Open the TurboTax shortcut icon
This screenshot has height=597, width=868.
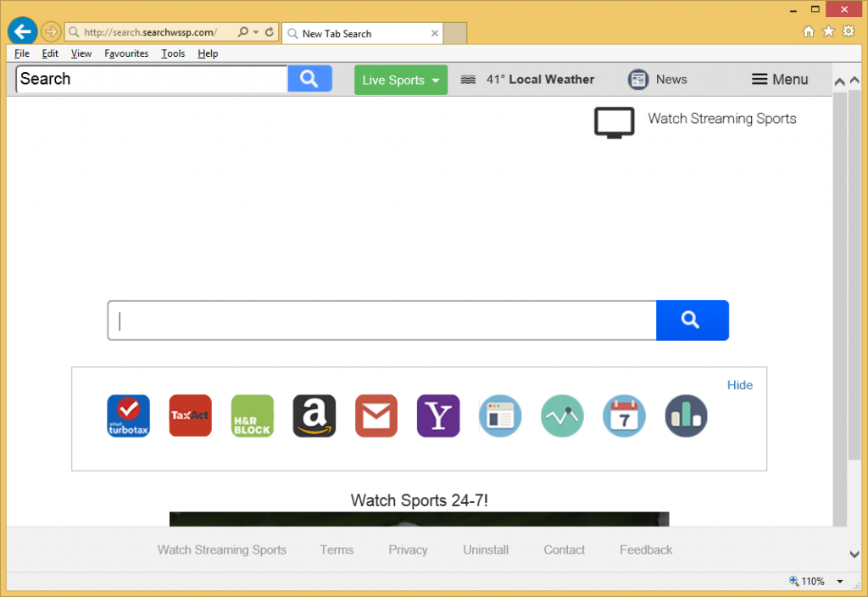(x=128, y=416)
